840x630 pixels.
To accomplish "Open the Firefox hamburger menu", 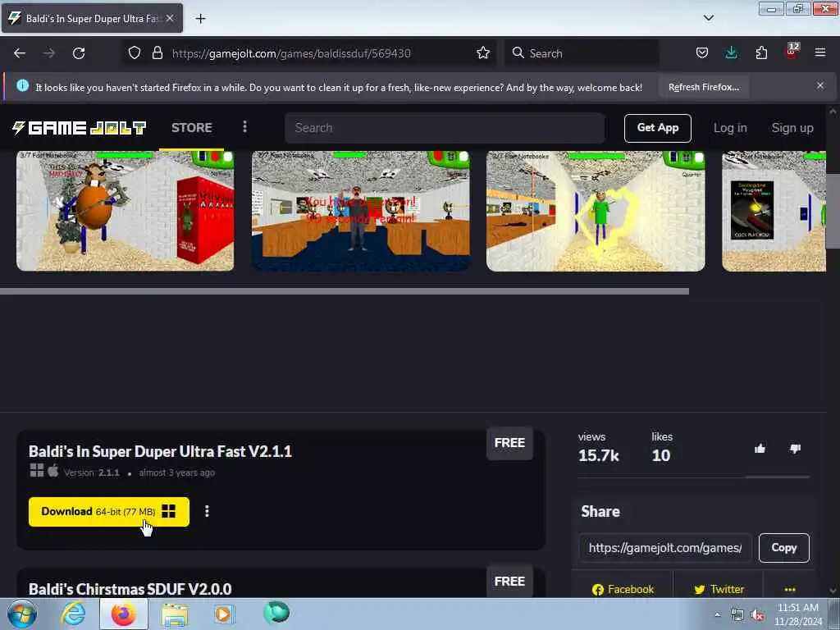I will point(820,53).
